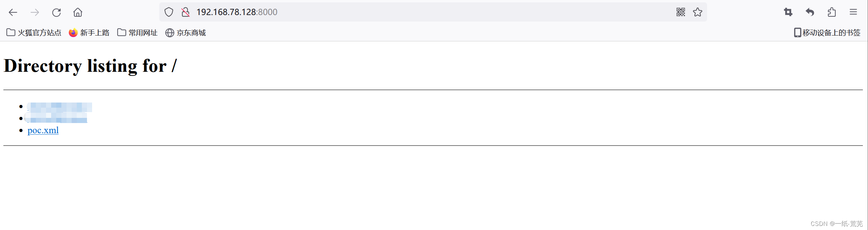Open the 新手上路 bookmark
The height and width of the screenshot is (230, 868).
click(89, 32)
